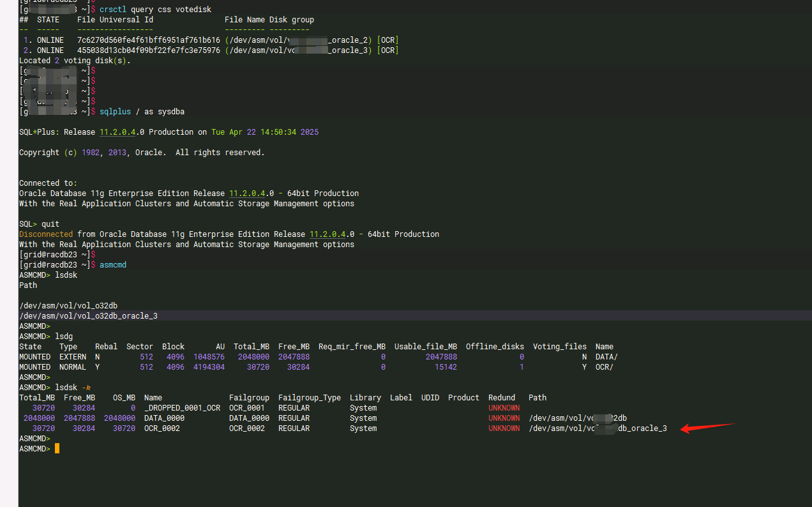This screenshot has height=507, width=812.
Task: Click the yellow 'Disconnected' word
Action: pyautogui.click(x=46, y=234)
